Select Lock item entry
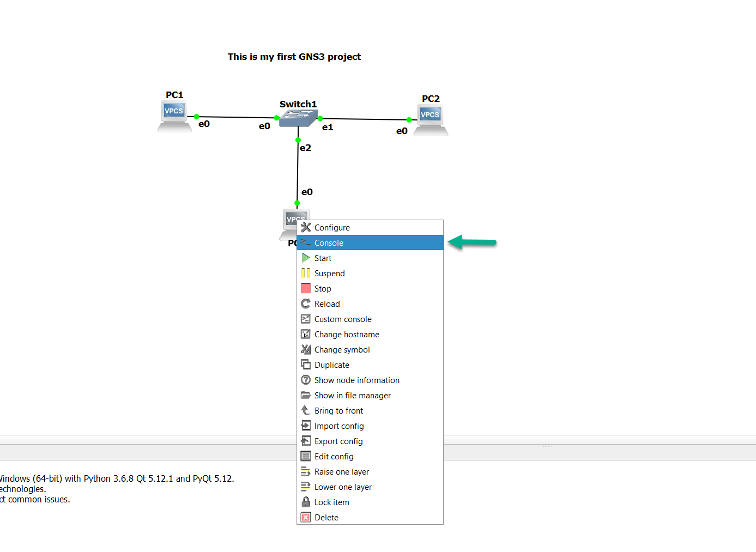The image size is (756, 552). tap(370, 502)
